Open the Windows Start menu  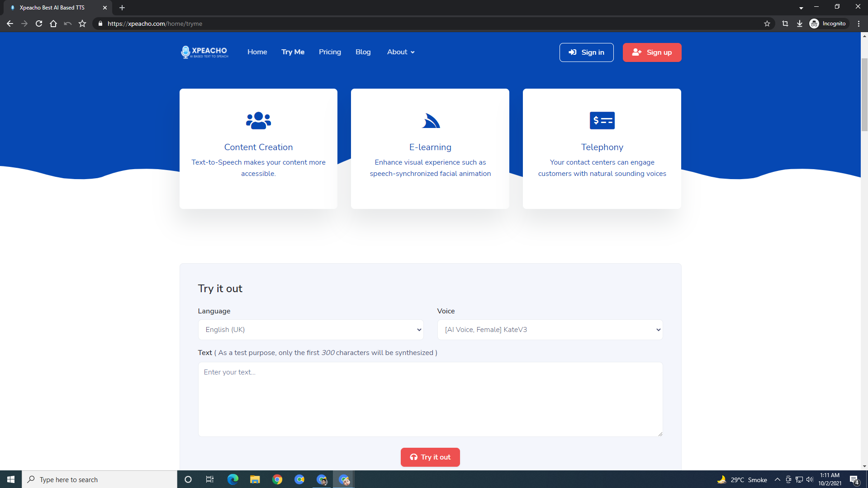[x=11, y=479]
